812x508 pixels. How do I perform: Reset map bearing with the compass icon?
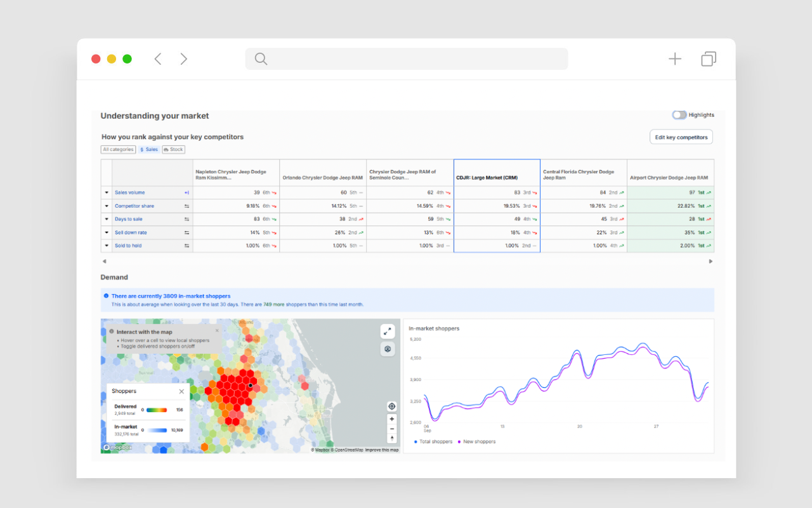click(x=391, y=438)
